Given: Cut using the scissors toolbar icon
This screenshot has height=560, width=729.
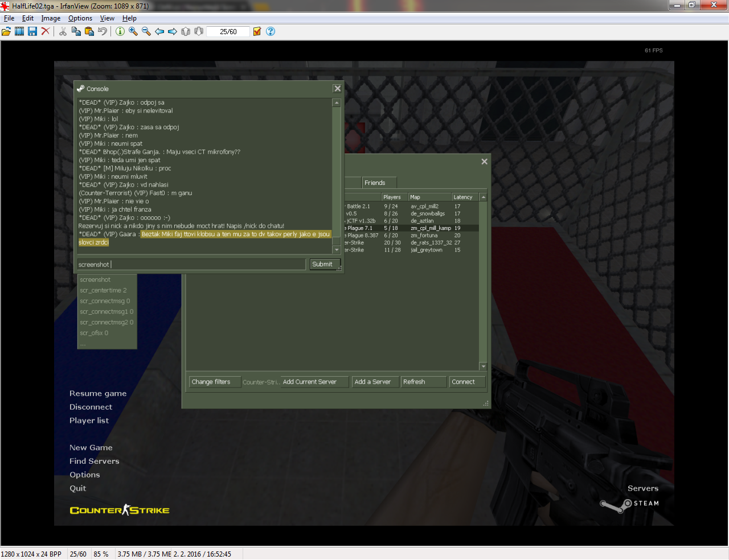Looking at the screenshot, I should (63, 31).
